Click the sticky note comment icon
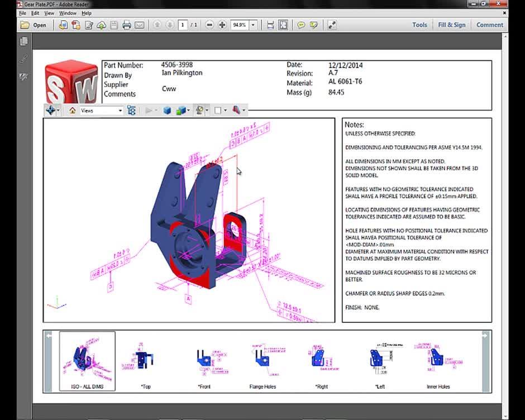This screenshot has width=525, height=420. (301, 25)
